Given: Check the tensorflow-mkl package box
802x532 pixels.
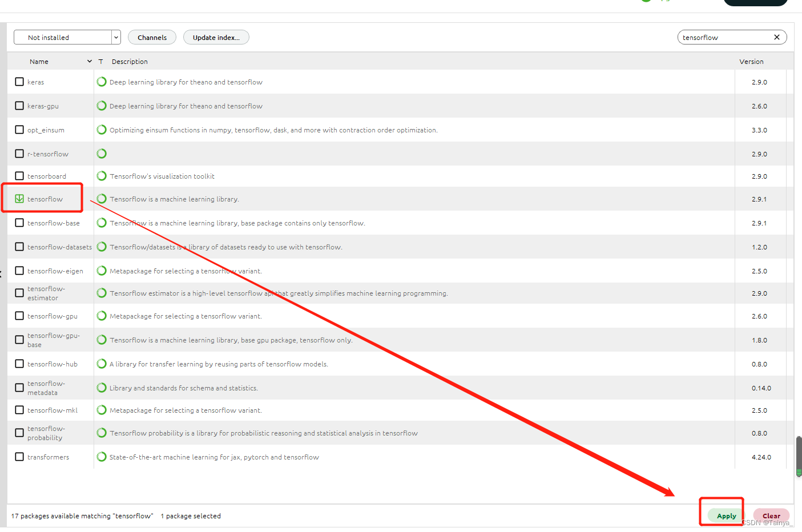Looking at the screenshot, I should click(x=19, y=410).
